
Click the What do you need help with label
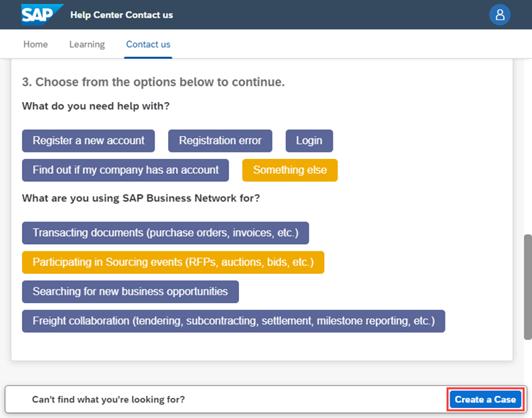[x=96, y=106]
